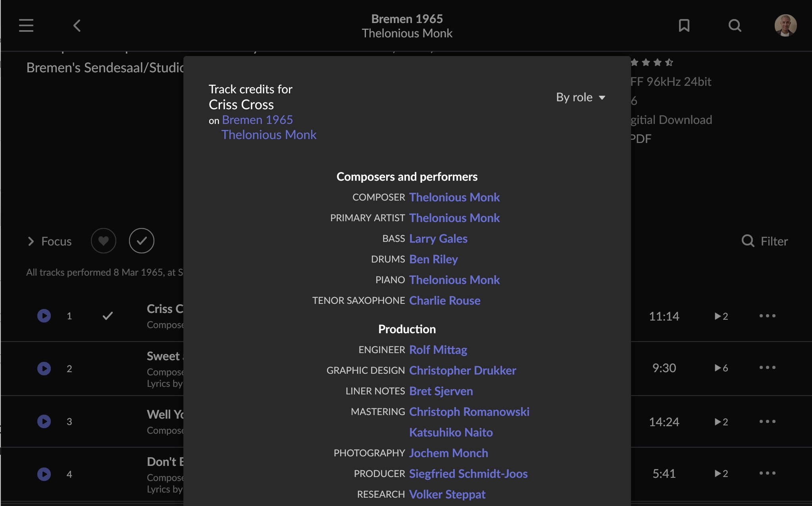Play track 3 with its play button
This screenshot has width=812, height=506.
44,421
